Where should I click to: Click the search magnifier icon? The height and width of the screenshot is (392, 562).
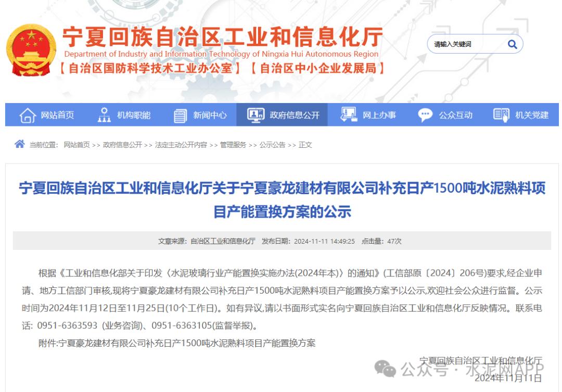point(512,44)
